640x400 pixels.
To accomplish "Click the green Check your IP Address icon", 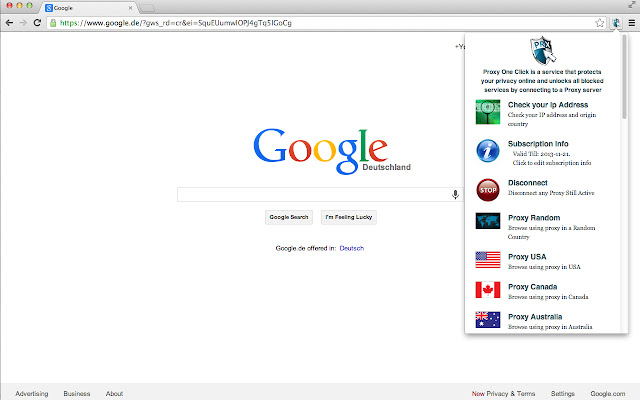I will click(488, 112).
